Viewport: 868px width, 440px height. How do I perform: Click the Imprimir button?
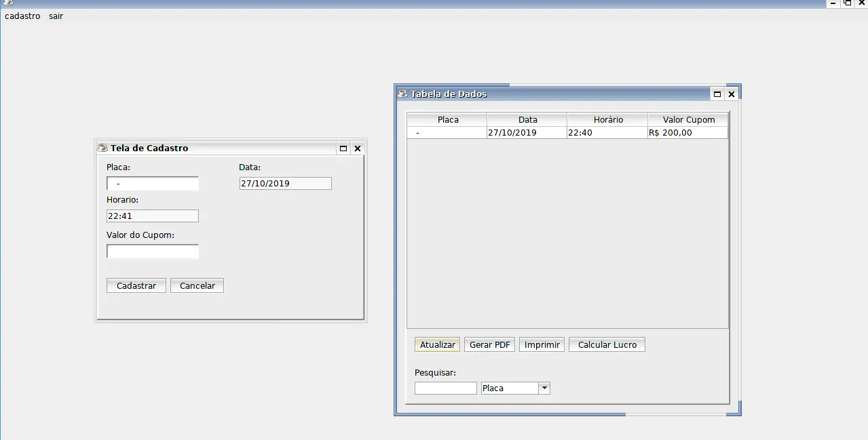(542, 344)
